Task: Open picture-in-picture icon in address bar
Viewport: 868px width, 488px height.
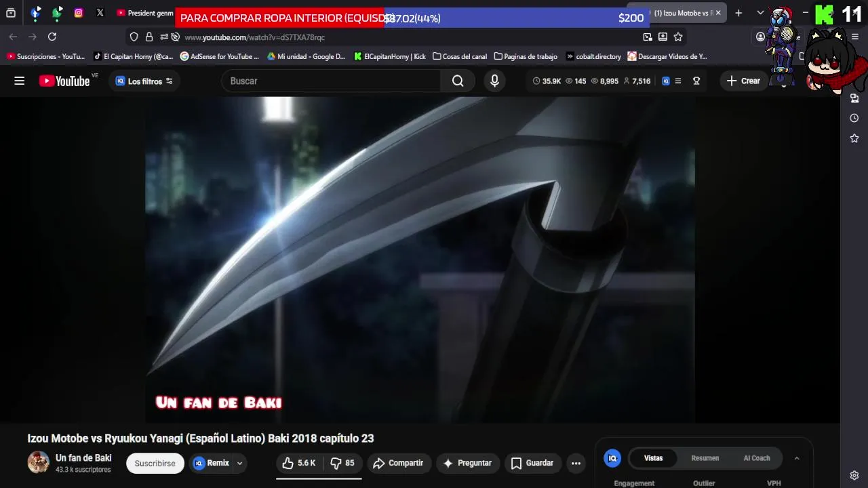Action: tap(648, 37)
